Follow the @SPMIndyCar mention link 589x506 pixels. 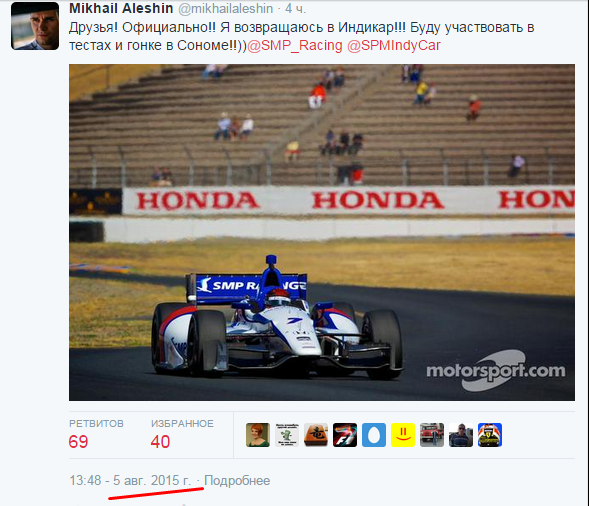pyautogui.click(x=394, y=45)
